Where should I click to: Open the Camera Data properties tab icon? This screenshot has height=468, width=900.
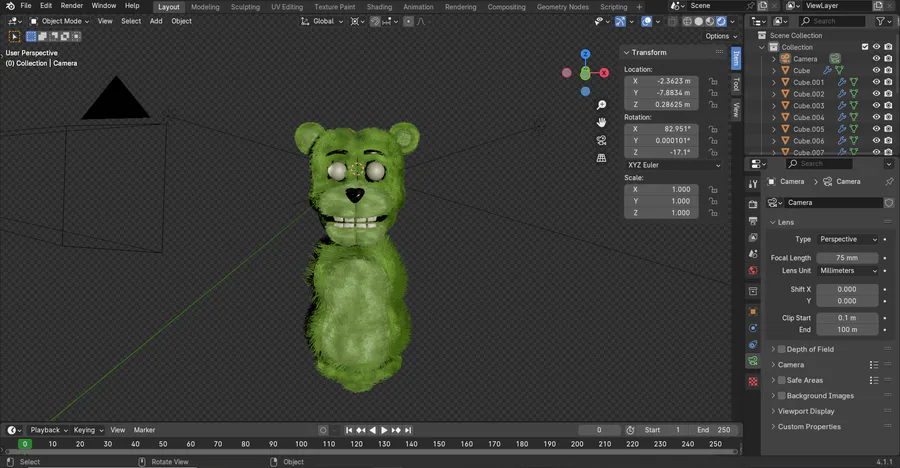[x=753, y=361]
